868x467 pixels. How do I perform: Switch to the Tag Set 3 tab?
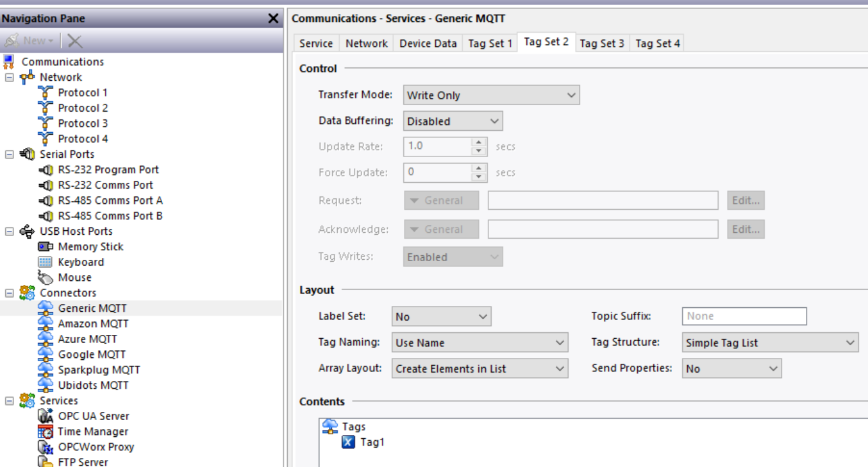click(x=602, y=43)
